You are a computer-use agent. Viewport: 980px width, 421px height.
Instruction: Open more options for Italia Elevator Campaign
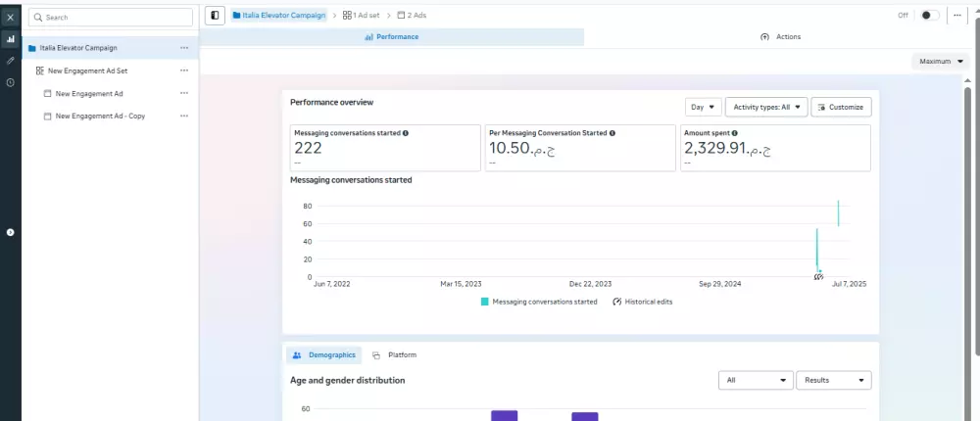184,47
